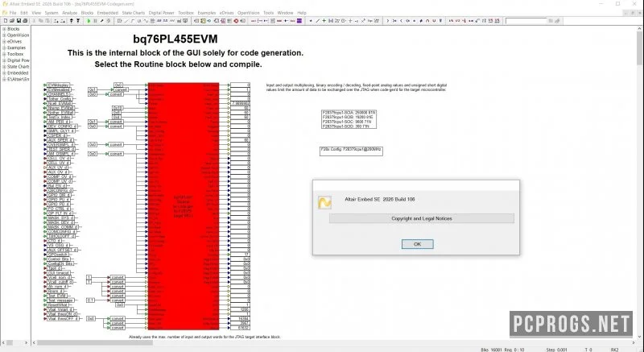Open the Tools menu
This screenshot has height=352, width=644.
pyautogui.click(x=268, y=13)
